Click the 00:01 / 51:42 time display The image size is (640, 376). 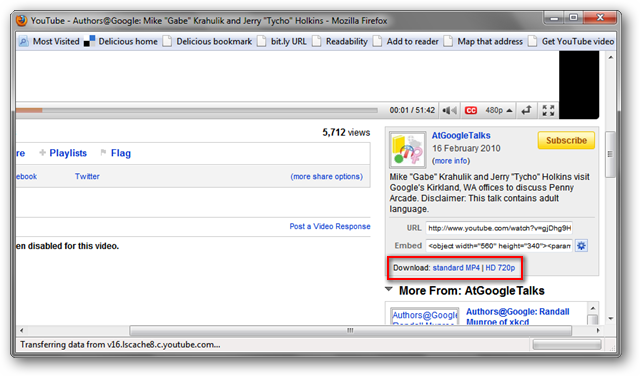(412, 110)
